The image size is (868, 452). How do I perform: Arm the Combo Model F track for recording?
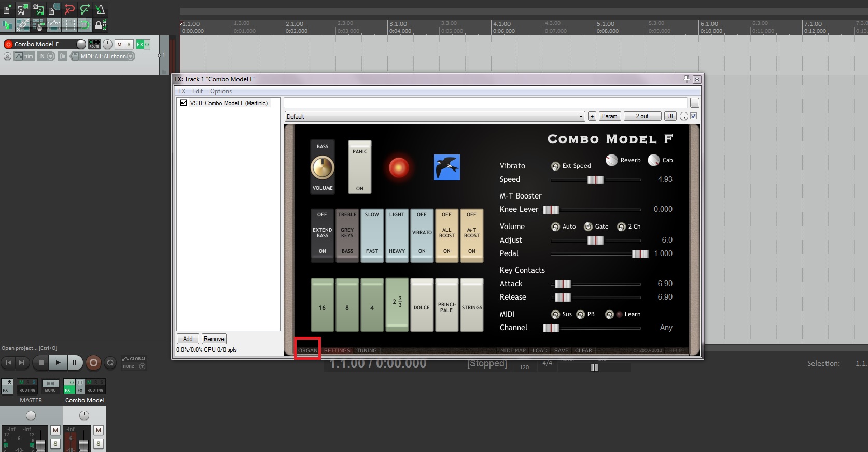(x=8, y=45)
